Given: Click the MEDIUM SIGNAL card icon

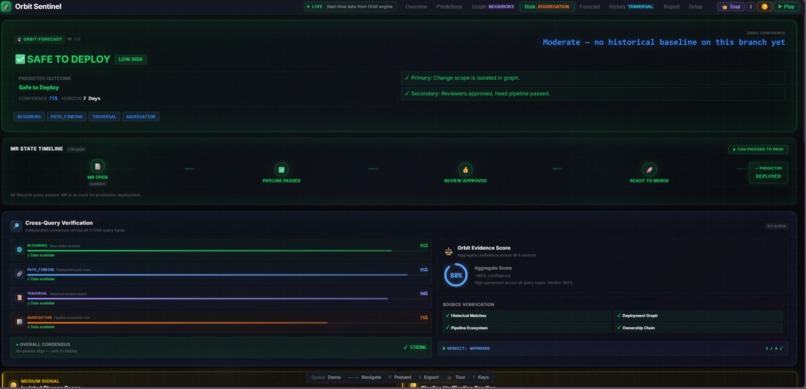Looking at the screenshot, I should tap(13, 384).
